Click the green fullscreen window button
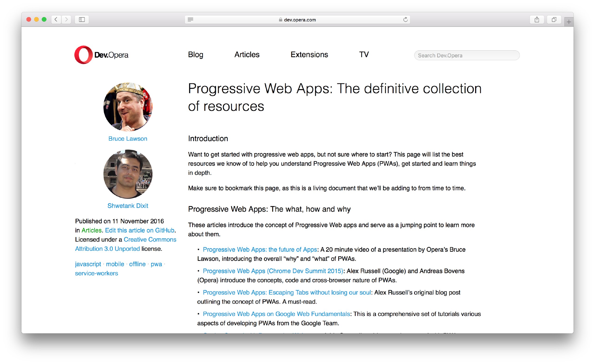This screenshot has height=364, width=595. coord(44,19)
